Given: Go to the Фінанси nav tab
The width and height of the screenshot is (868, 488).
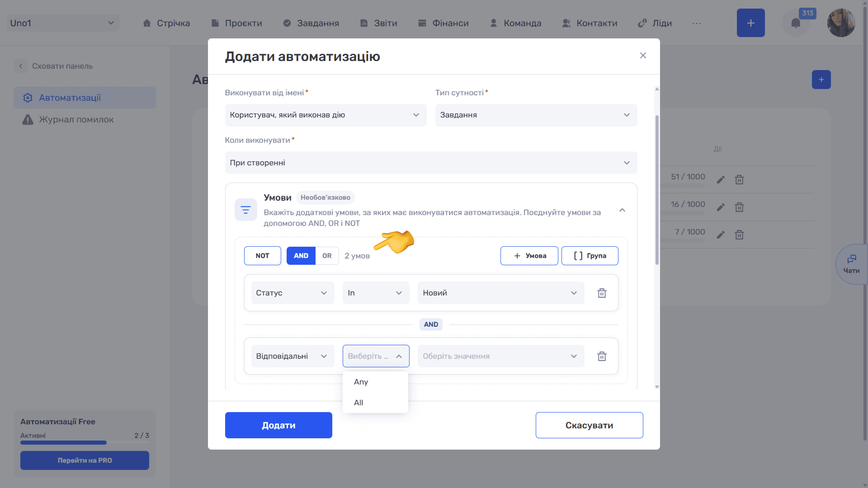Looking at the screenshot, I should [443, 23].
